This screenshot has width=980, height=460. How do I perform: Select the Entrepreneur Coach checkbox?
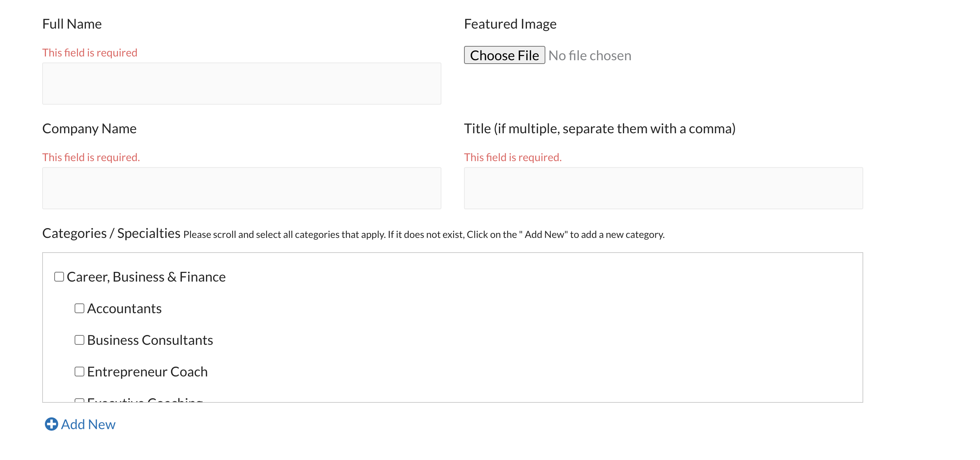(x=79, y=371)
